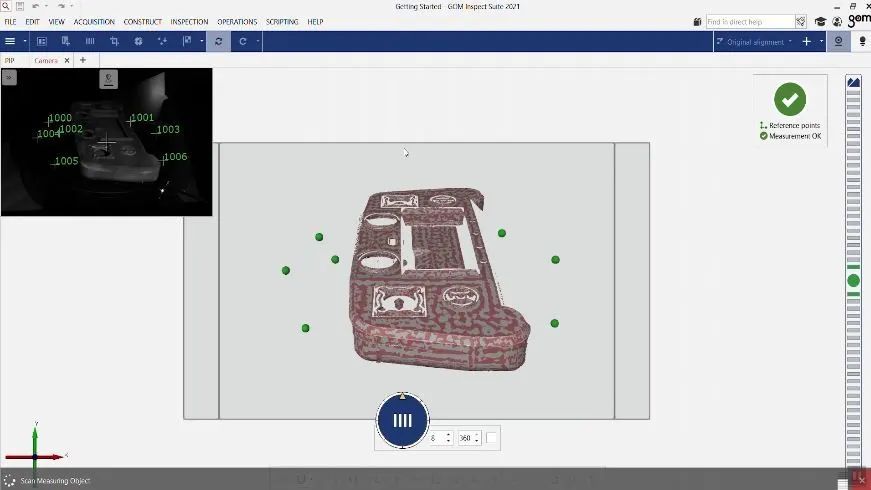Click the graduation cap training icon
This screenshot has height=490, width=871.
pos(820,21)
